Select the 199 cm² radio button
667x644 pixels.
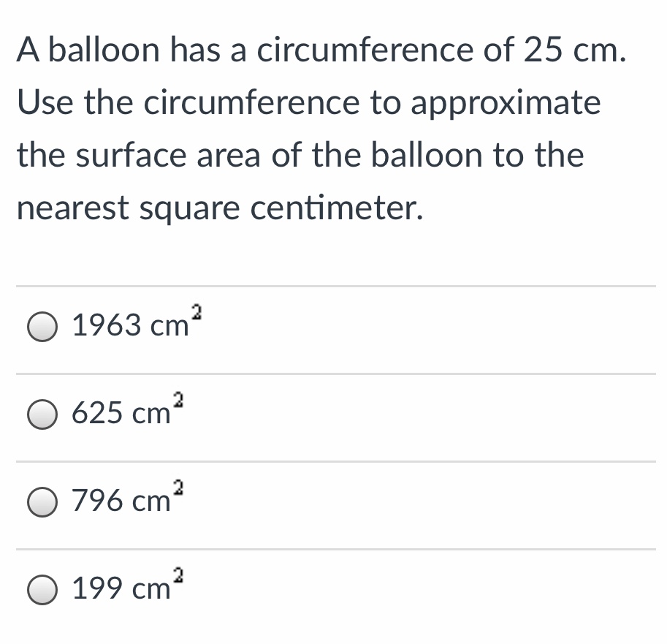pos(42,589)
